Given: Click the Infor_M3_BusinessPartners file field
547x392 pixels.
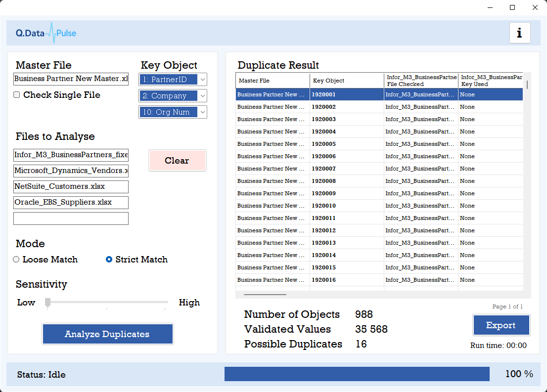Looking at the screenshot, I should tap(71, 155).
